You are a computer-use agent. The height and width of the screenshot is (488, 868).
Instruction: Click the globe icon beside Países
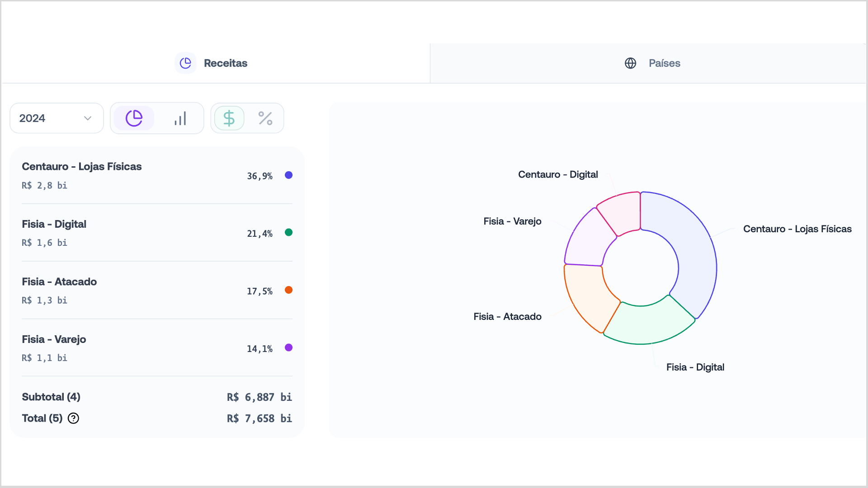630,63
